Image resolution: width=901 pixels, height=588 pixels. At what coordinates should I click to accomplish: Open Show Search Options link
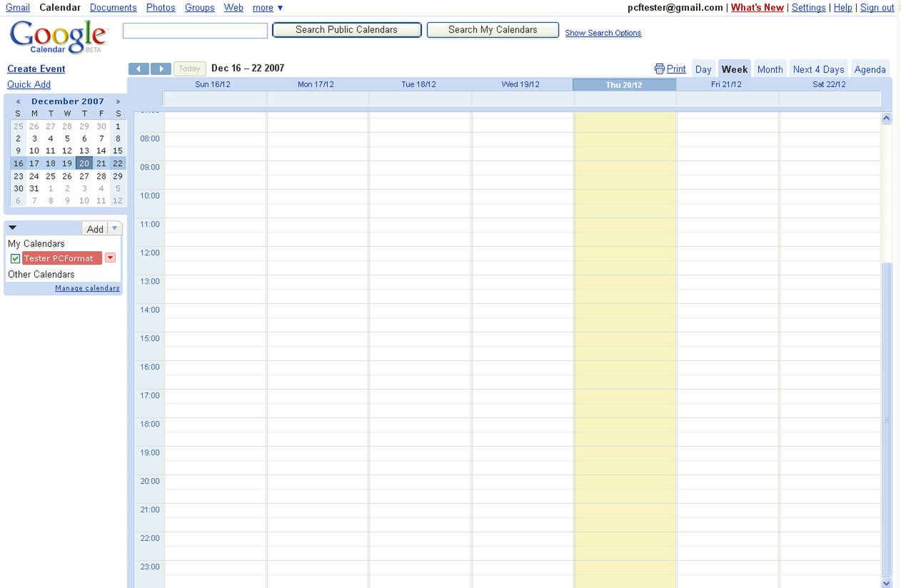pos(603,33)
